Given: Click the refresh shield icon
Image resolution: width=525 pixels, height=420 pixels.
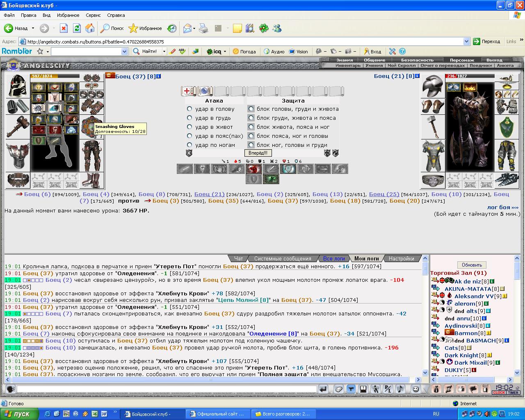Looking at the screenshot, I should tap(335, 153).
